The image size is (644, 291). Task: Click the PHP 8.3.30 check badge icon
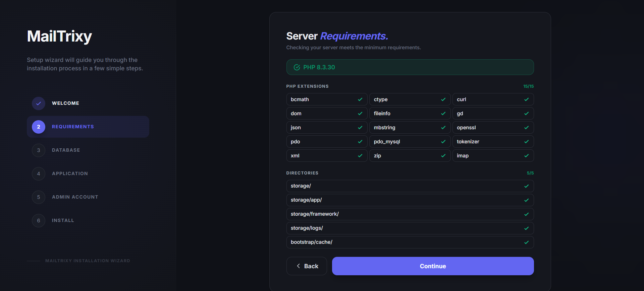point(297,67)
